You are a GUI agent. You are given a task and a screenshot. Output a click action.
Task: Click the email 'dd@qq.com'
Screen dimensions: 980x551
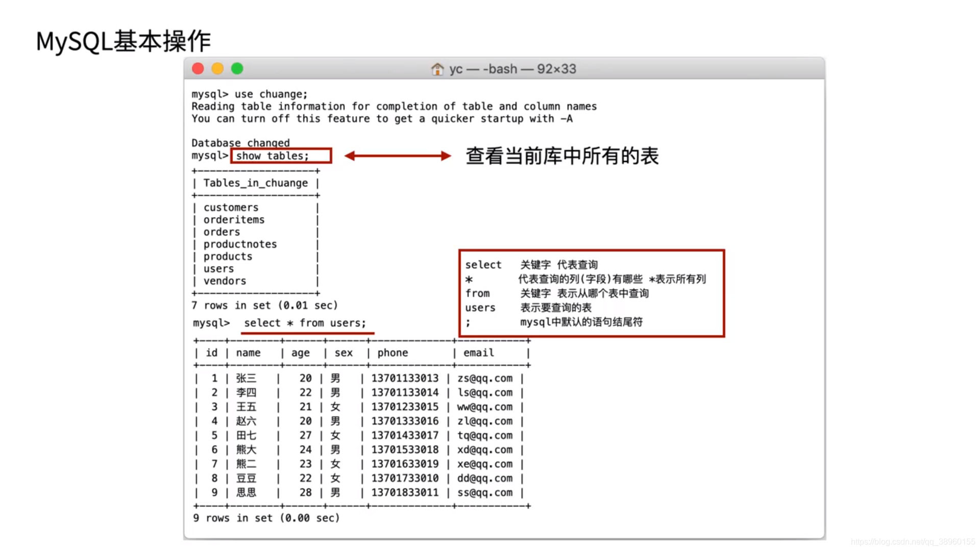coord(485,479)
